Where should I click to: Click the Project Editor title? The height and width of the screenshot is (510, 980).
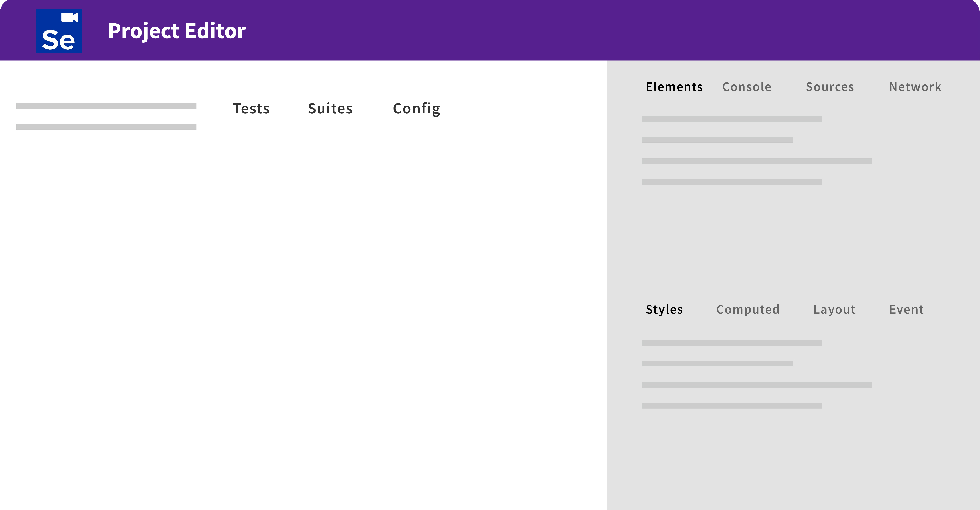(x=177, y=31)
